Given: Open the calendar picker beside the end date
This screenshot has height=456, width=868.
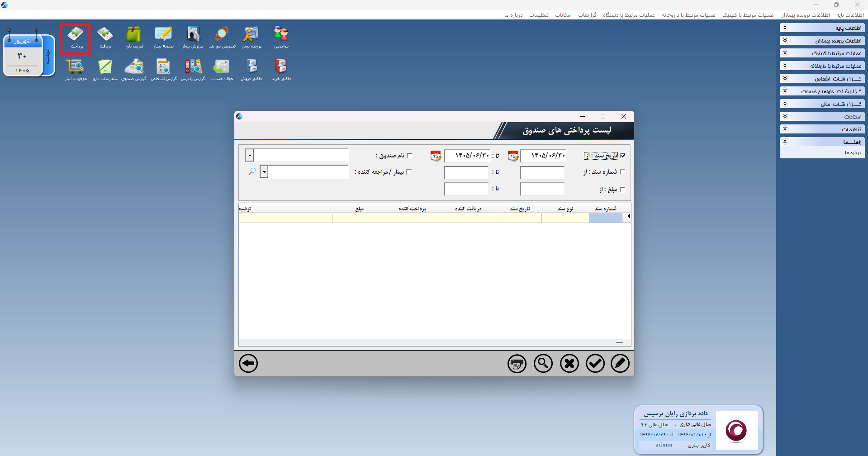Looking at the screenshot, I should tap(436, 156).
